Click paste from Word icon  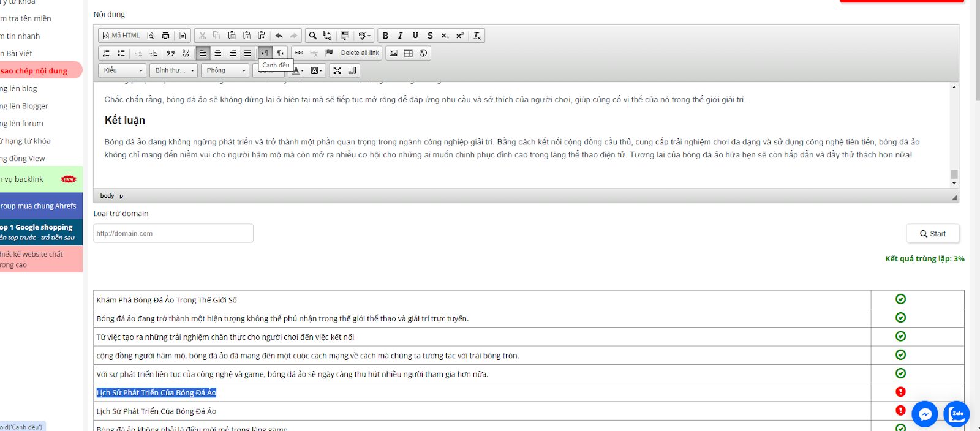point(262,36)
